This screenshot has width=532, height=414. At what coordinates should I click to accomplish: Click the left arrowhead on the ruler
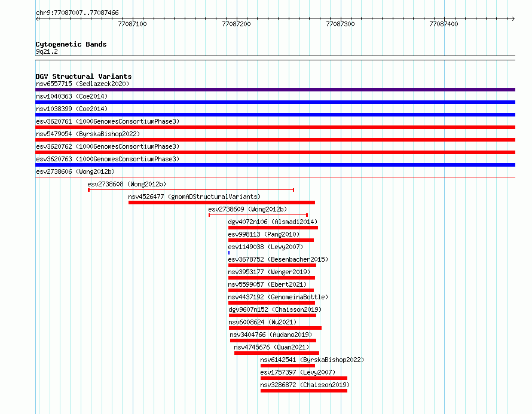[x=37, y=19]
